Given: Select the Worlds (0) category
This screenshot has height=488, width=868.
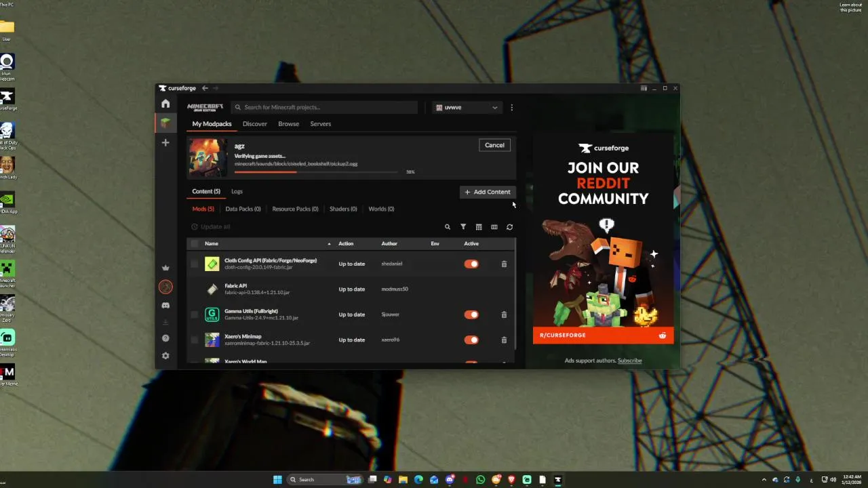Looking at the screenshot, I should [381, 209].
